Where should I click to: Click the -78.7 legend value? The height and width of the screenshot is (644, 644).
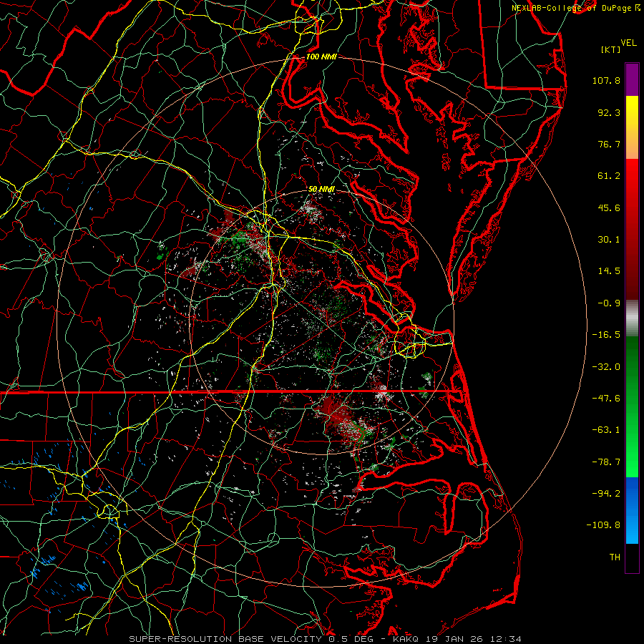[x=606, y=462]
